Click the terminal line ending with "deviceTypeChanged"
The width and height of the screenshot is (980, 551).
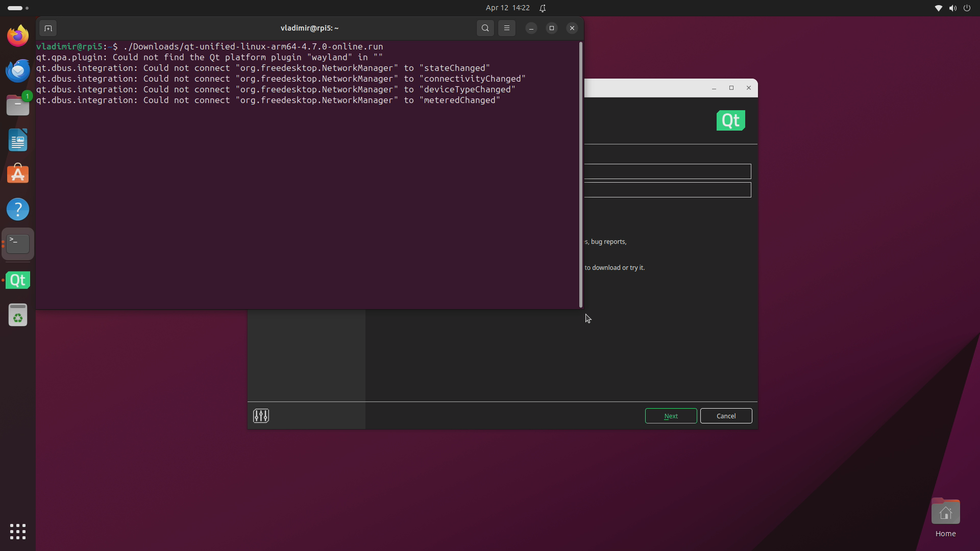click(276, 89)
